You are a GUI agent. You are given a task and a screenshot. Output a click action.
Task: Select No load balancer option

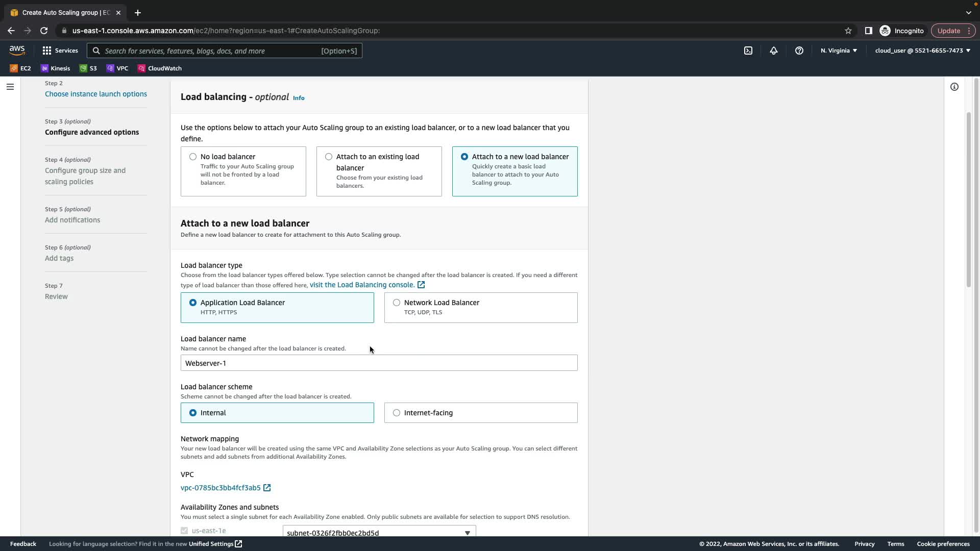point(193,157)
